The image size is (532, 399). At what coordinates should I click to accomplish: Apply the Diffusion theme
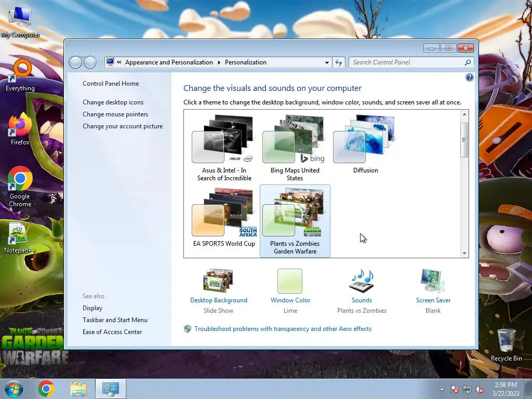pos(365,144)
